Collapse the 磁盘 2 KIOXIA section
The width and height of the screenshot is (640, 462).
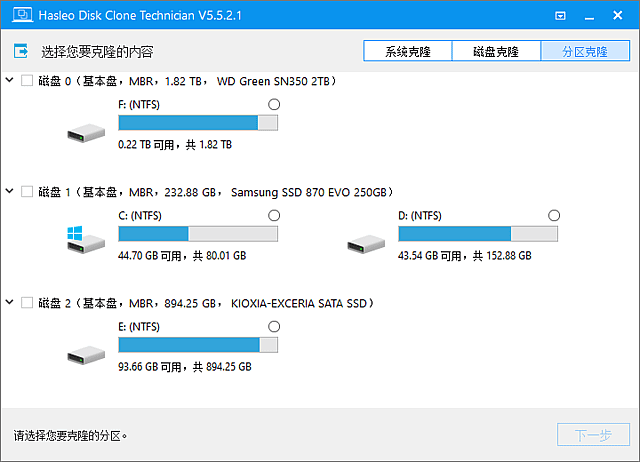pos(10,302)
